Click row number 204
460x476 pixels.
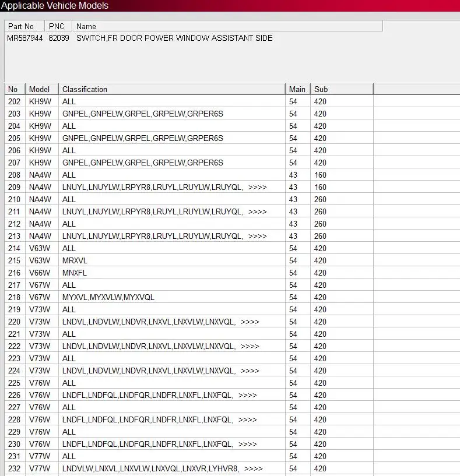tap(14, 126)
